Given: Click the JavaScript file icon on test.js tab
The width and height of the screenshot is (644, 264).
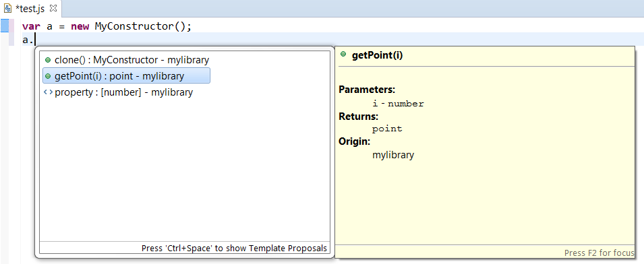Looking at the screenshot, I should 7,9.
